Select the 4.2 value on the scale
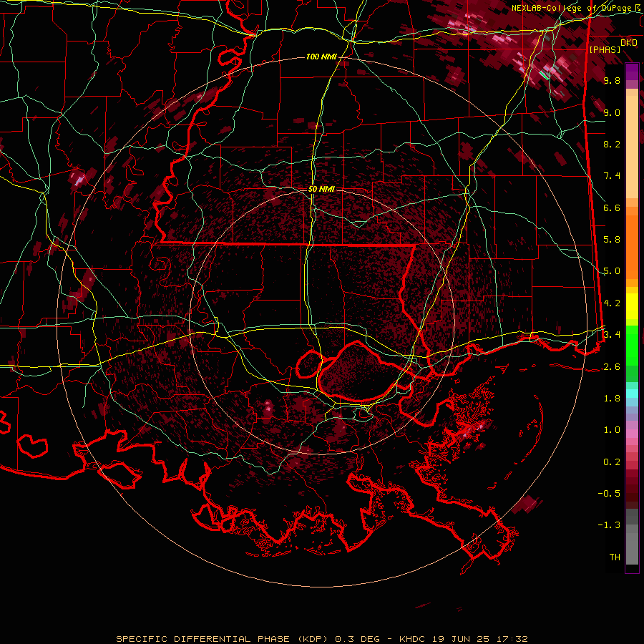The width and height of the screenshot is (644, 644). (x=612, y=303)
